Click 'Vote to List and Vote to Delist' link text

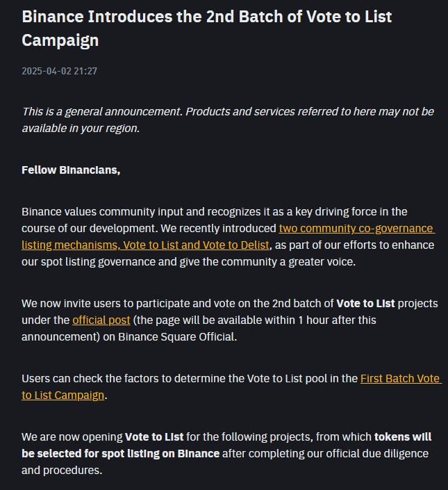196,245
